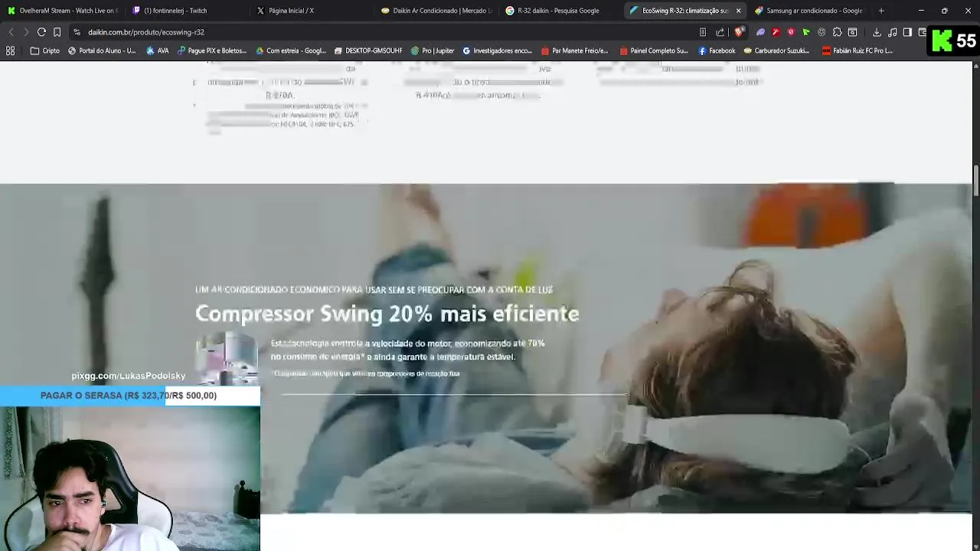Open the tab groups grid icon in bookmarks bar

pyautogui.click(x=11, y=51)
